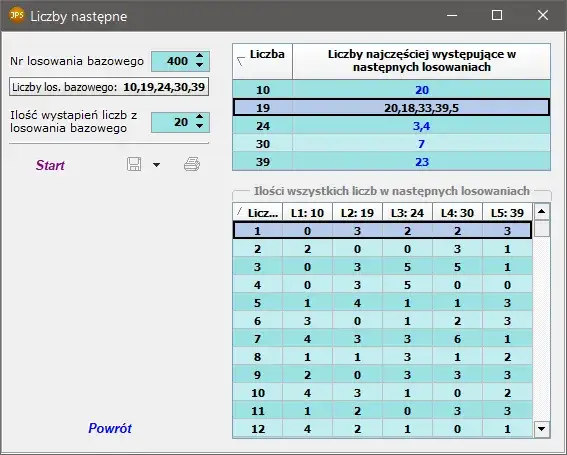Increase the Ilość wystąpień liczb value
Image resolution: width=567 pixels, height=455 pixels.
point(200,117)
